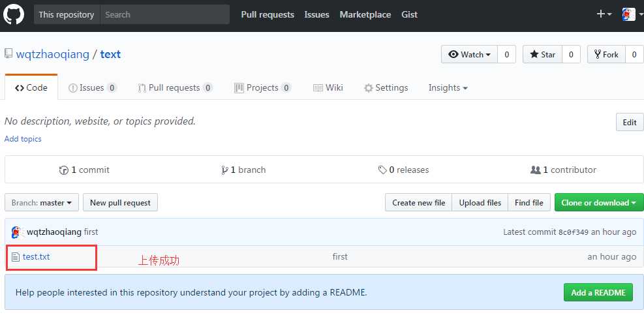The width and height of the screenshot is (644, 319).
Task: Click 'an hour ago' in the test.txt row
Action: [x=612, y=256]
